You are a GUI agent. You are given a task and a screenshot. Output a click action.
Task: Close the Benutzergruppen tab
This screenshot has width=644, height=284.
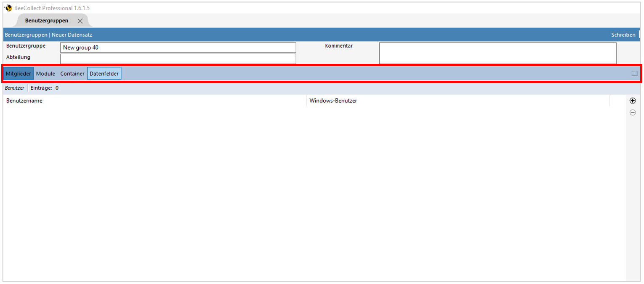[80, 20]
